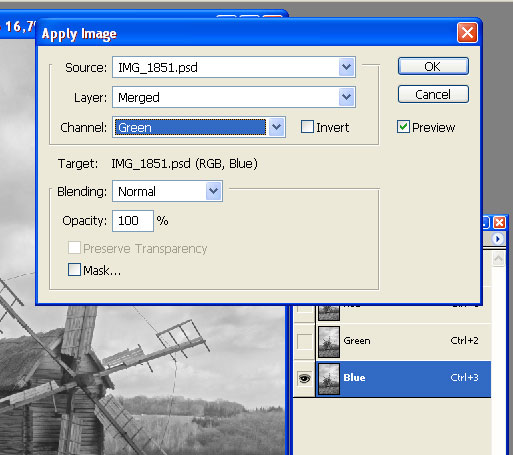Click the Channels panel scroll up arrow

(498, 258)
